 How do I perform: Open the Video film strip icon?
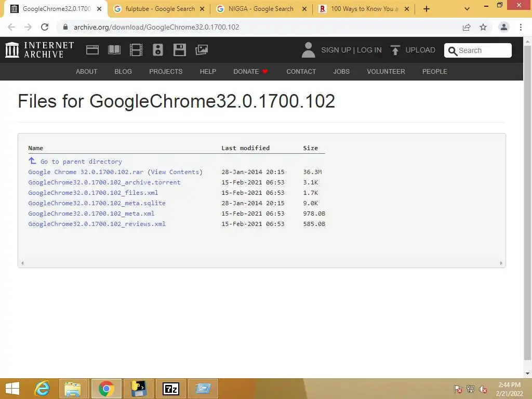click(x=136, y=50)
